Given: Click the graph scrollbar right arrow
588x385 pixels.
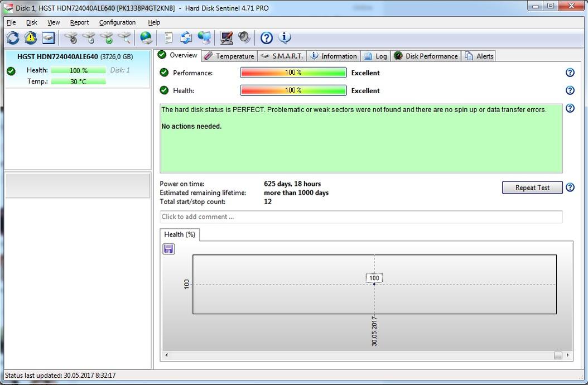Looking at the screenshot, I should [567, 355].
